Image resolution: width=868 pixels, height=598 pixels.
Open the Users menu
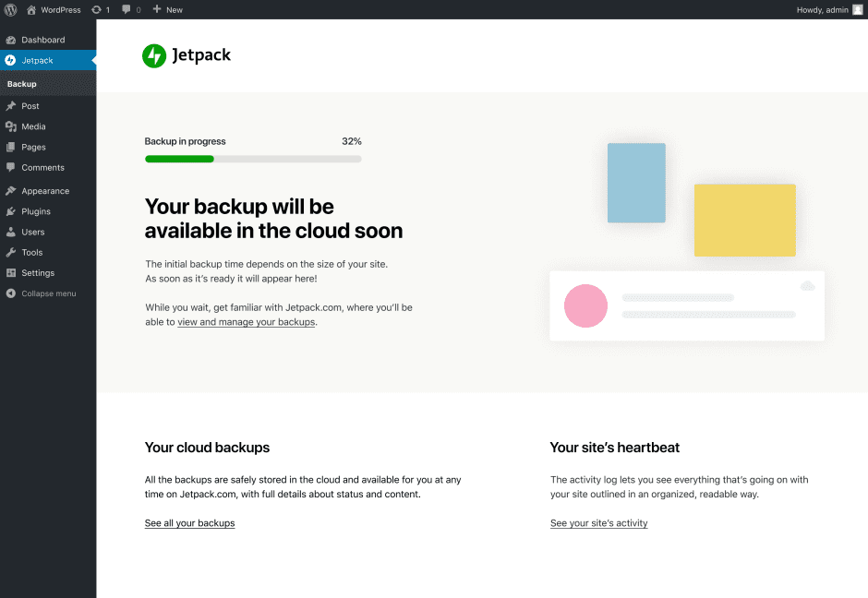click(48, 232)
